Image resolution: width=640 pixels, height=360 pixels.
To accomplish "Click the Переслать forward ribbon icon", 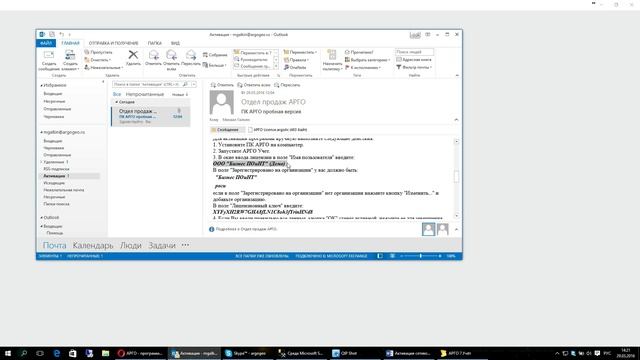I will pos(191,55).
